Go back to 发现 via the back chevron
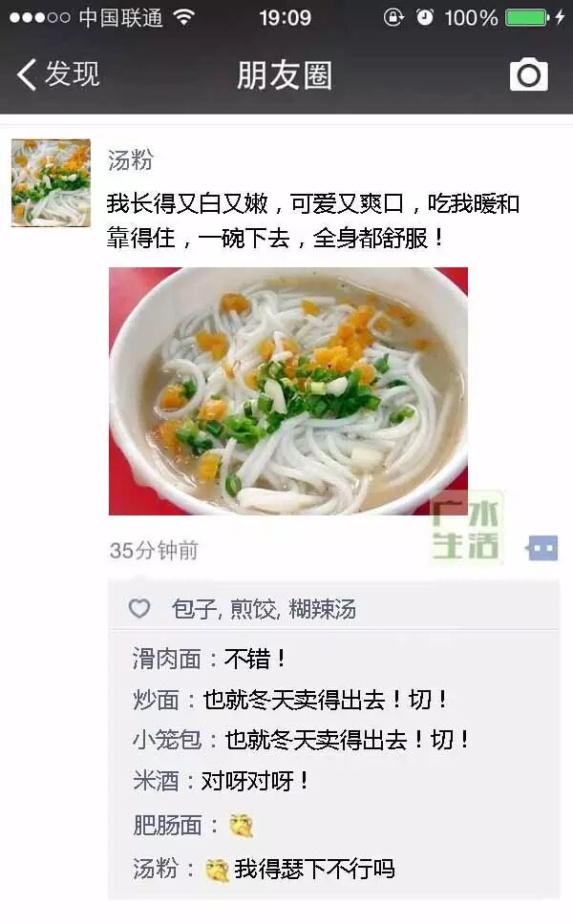This screenshot has width=573, height=924. coord(57,74)
